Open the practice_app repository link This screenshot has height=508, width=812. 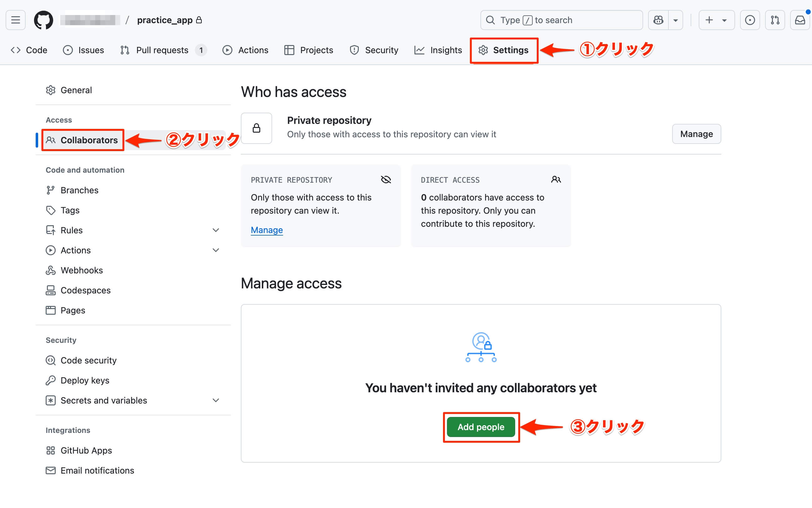(165, 20)
